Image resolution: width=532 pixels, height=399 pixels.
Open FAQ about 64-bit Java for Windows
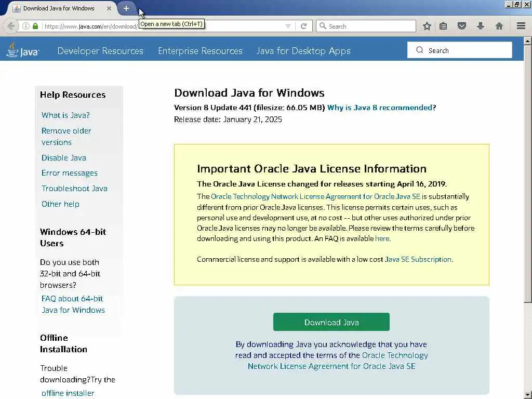click(x=73, y=304)
